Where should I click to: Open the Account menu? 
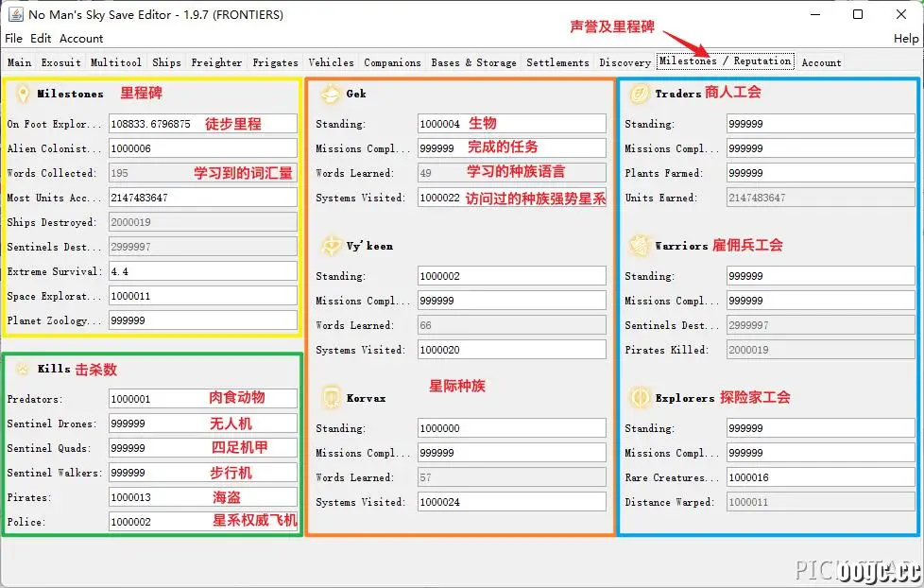coord(81,39)
